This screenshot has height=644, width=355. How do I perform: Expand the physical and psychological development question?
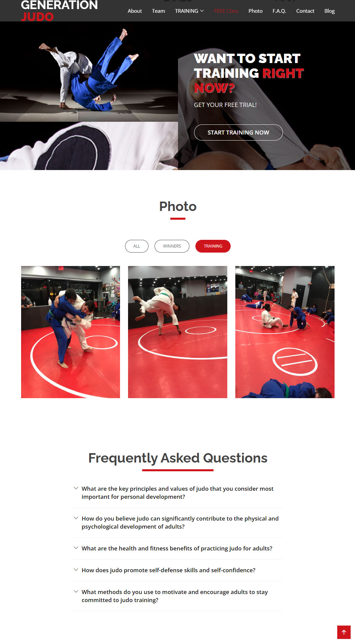pos(178,523)
